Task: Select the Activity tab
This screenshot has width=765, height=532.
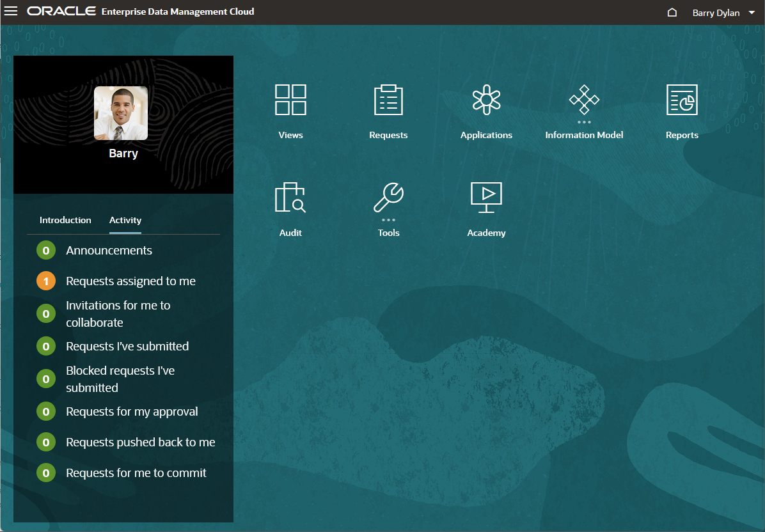Action: coord(125,220)
